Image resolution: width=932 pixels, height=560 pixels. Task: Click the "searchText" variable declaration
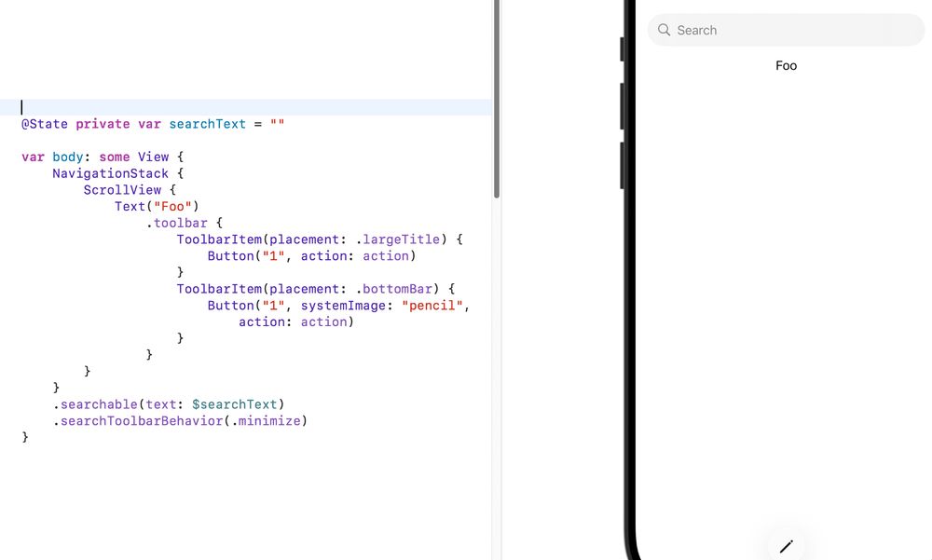point(207,124)
